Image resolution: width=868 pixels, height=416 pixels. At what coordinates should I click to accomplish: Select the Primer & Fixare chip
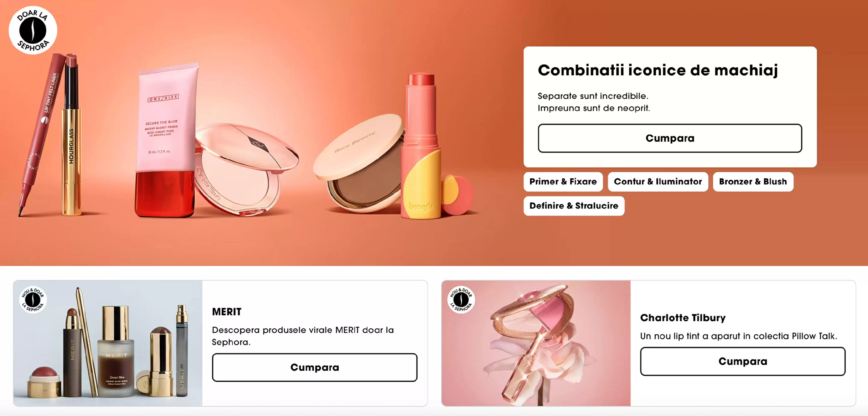(563, 182)
